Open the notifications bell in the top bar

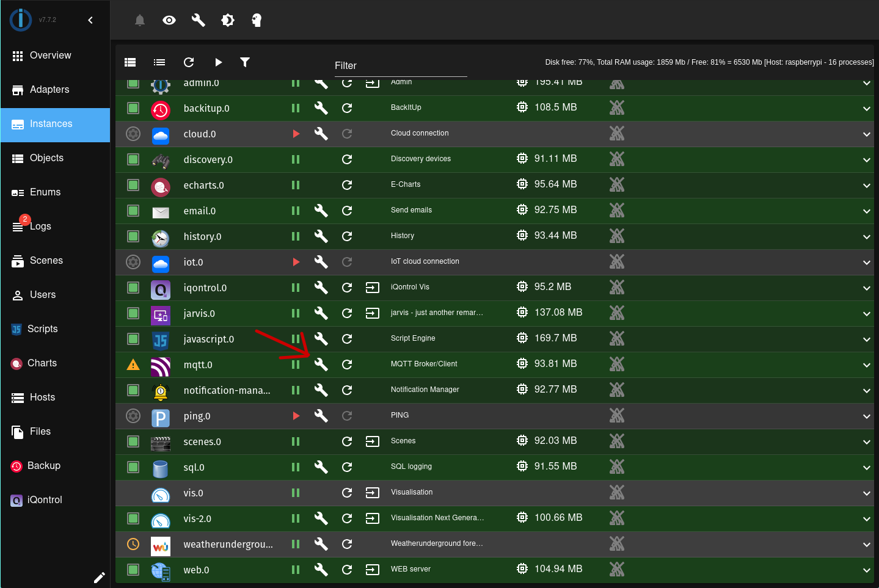(139, 20)
